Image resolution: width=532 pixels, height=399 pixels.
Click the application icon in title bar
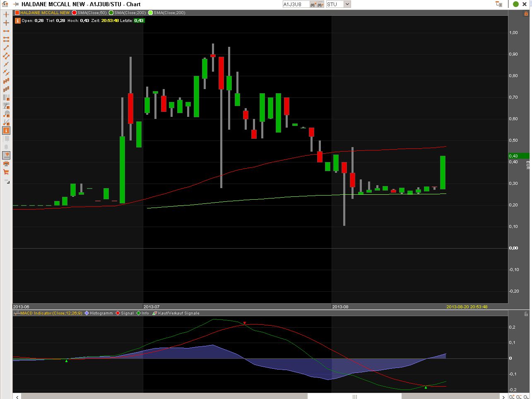click(5, 4)
